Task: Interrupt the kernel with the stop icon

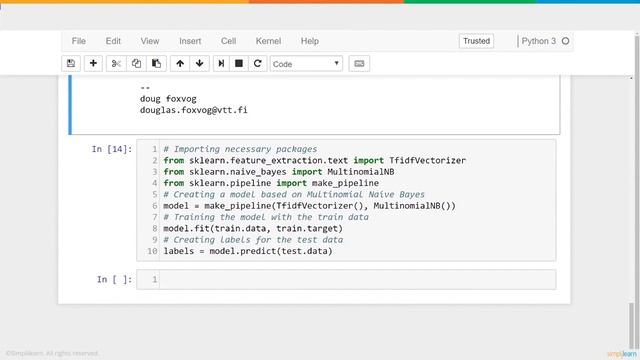Action: click(239, 64)
